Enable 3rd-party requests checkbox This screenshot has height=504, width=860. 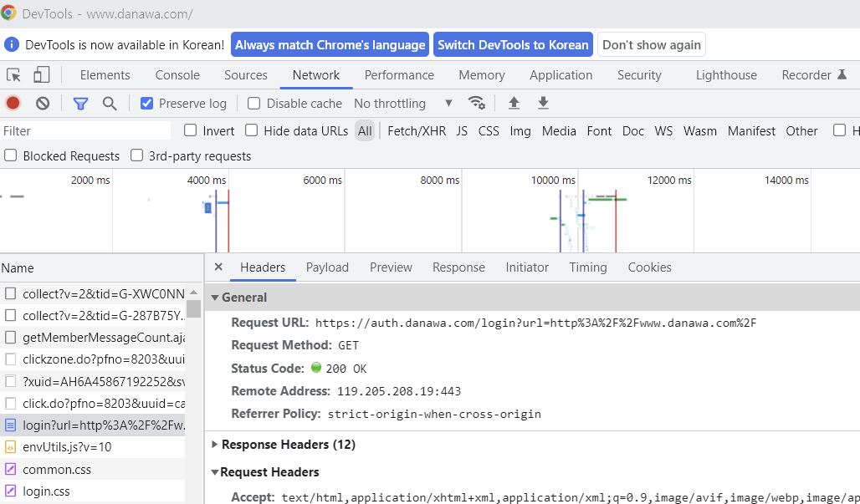136,155
